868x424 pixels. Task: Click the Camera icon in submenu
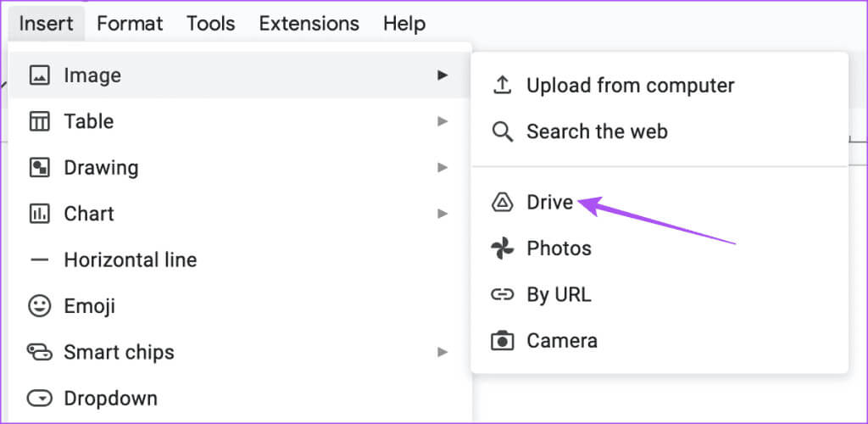503,341
